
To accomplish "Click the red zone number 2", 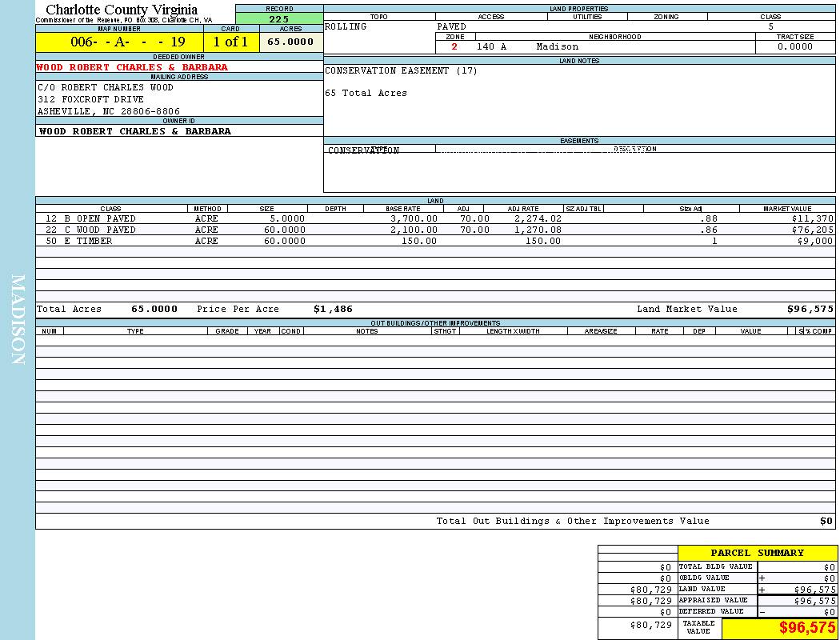I will (454, 46).
